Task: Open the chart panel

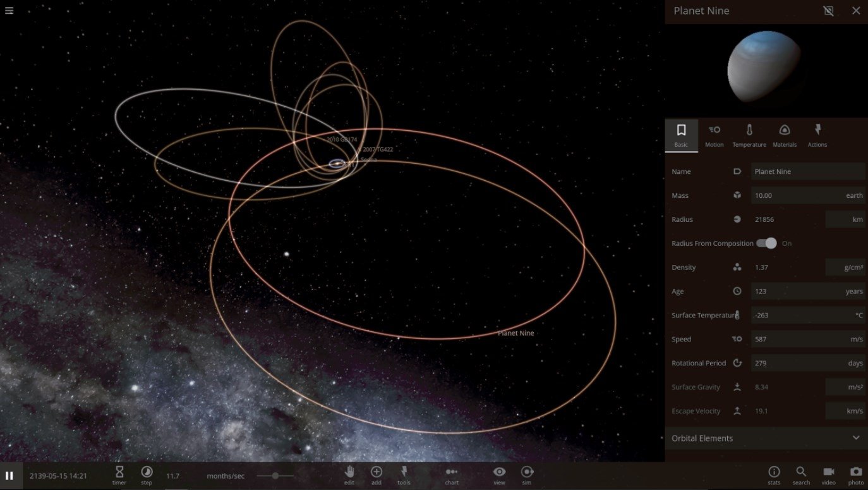Action: (452, 475)
